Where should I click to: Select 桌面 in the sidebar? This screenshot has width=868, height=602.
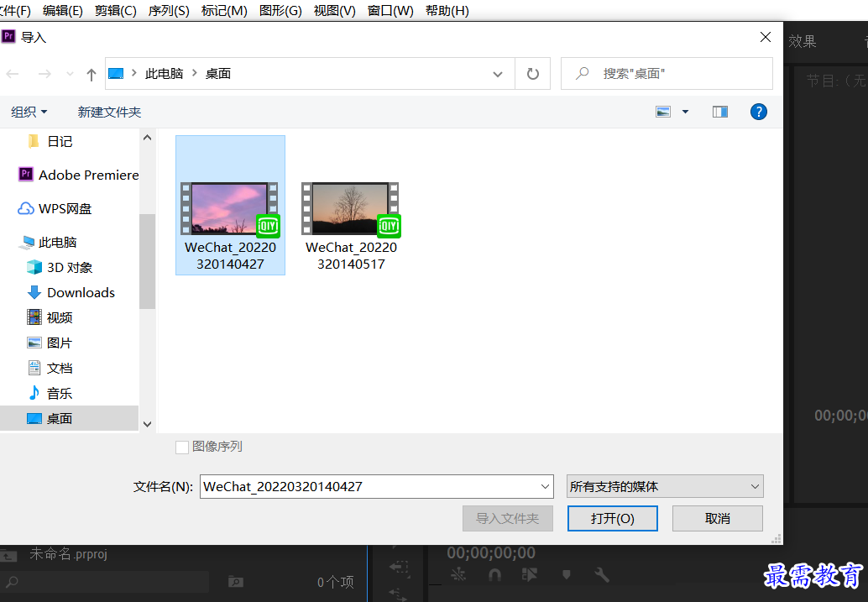(x=69, y=418)
